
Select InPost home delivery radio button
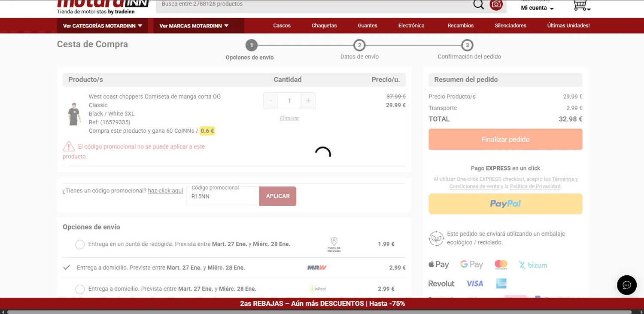(80, 289)
